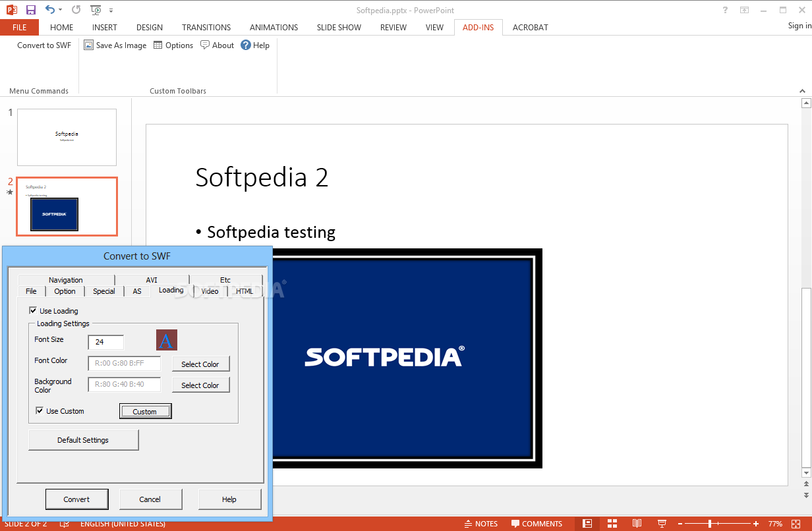Uncheck the Use Custom checkbox

[x=40, y=410]
